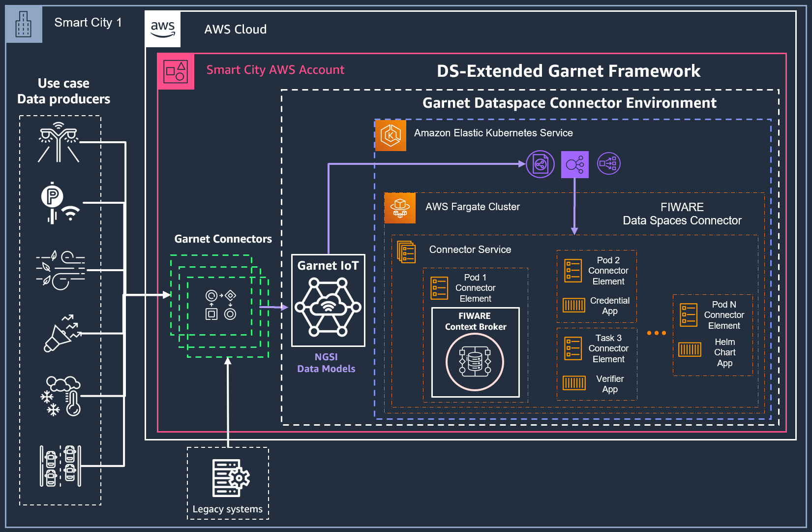Click the Legacy systems caption
812x532 pixels.
pyautogui.click(x=227, y=509)
